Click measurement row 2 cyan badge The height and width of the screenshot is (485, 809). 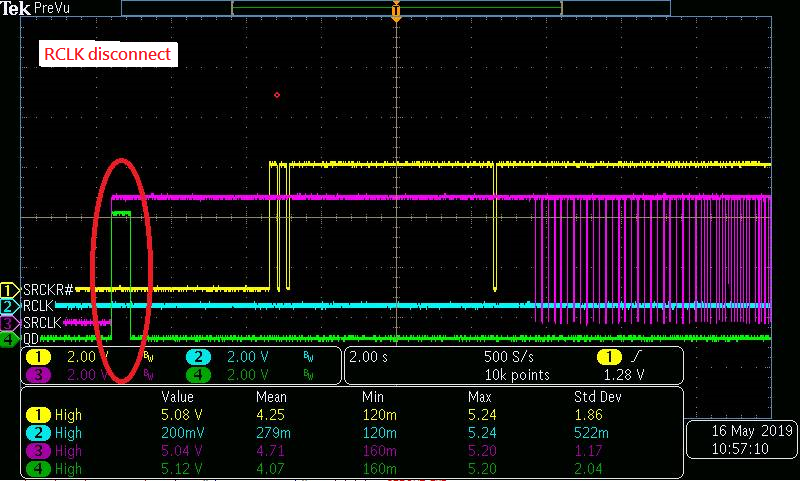click(38, 433)
